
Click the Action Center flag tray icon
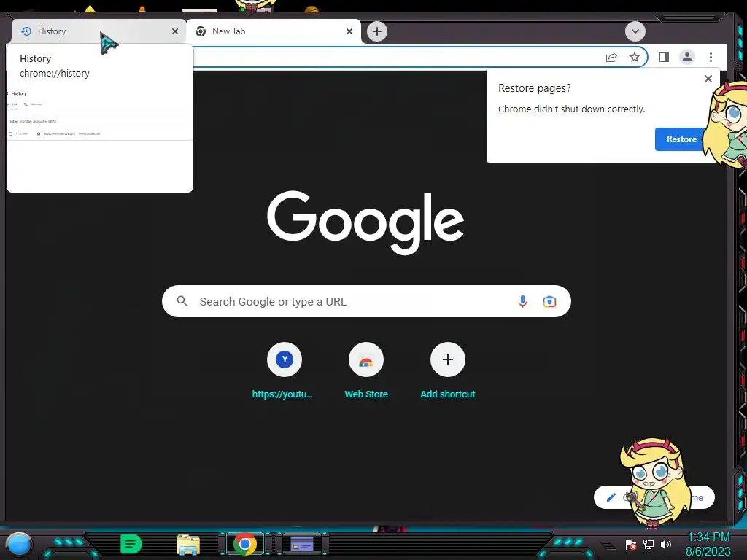click(631, 544)
